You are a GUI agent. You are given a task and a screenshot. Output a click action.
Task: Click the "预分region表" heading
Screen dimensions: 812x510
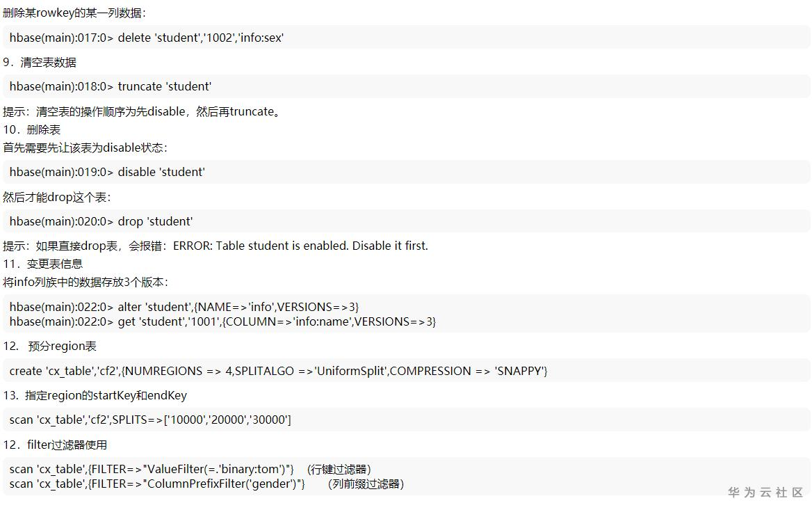pyautogui.click(x=62, y=346)
